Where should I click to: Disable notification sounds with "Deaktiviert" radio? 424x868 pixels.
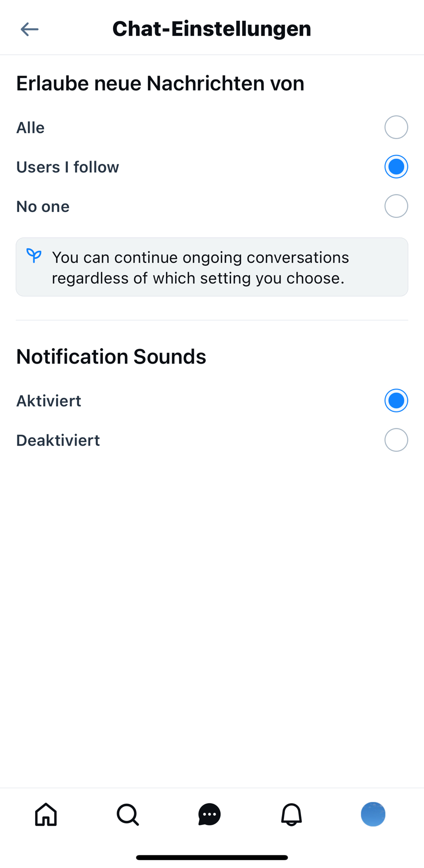click(x=396, y=440)
